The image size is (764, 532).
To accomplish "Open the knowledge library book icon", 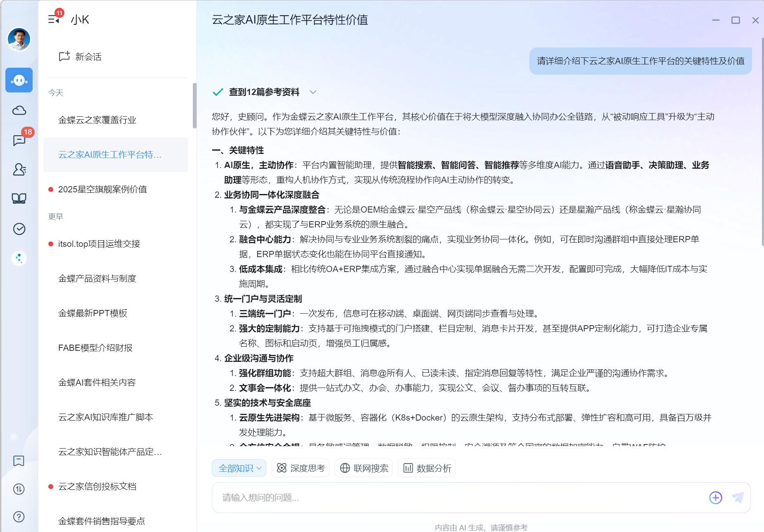I will point(19,199).
